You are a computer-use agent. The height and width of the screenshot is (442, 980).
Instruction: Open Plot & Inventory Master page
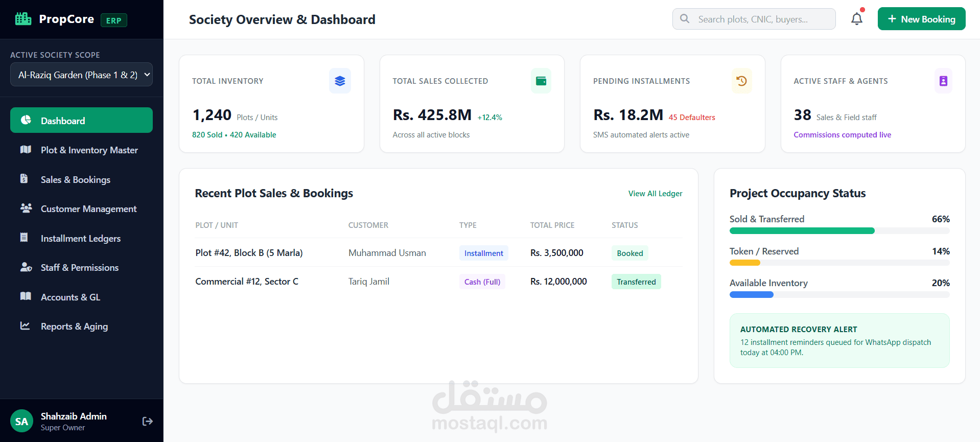[81, 150]
